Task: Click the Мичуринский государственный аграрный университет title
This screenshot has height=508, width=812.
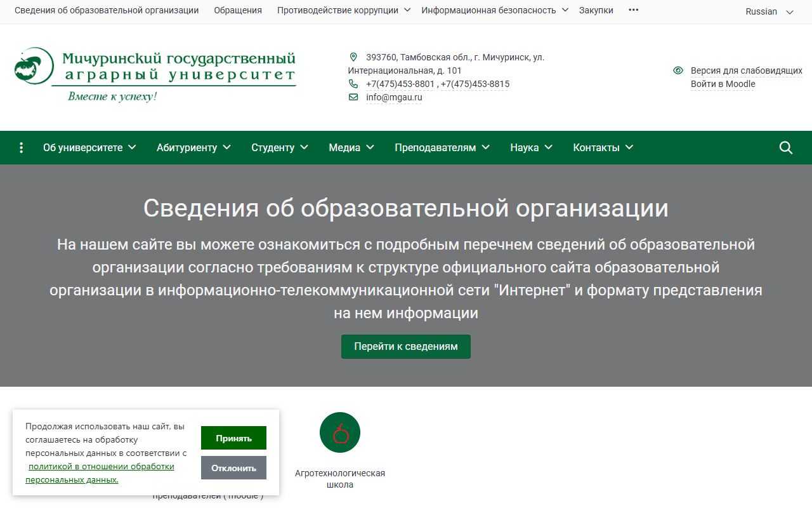Action: point(179,67)
